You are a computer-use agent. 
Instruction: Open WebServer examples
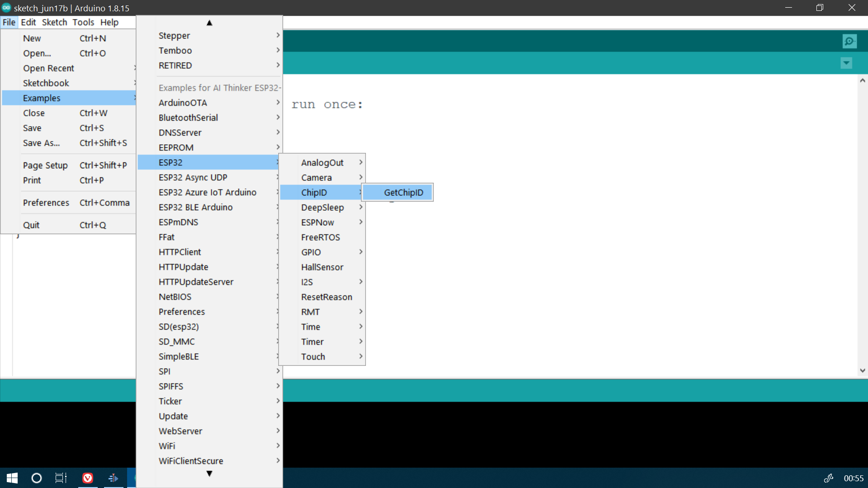(x=209, y=431)
